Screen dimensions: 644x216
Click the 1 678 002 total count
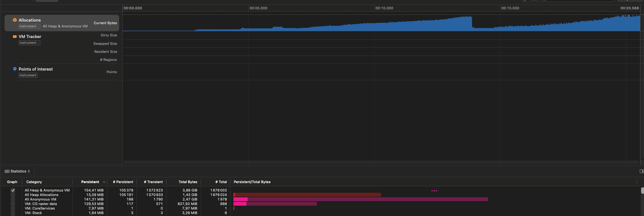tap(219, 190)
